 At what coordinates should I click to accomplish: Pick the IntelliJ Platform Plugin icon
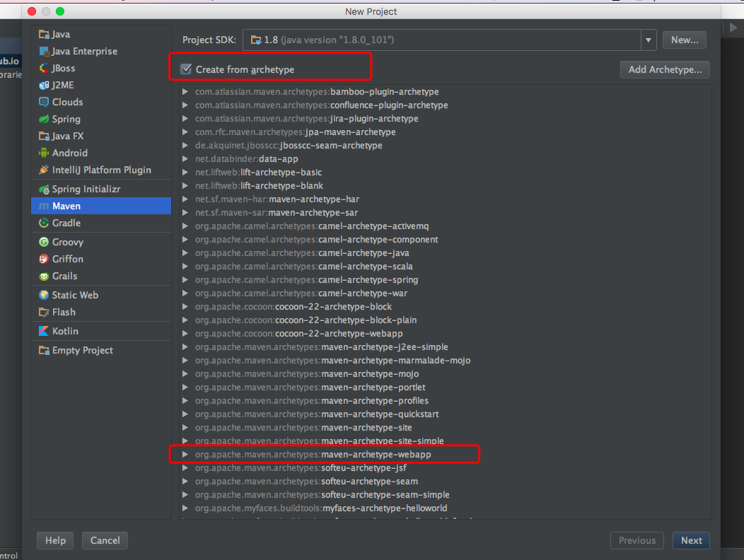point(44,170)
